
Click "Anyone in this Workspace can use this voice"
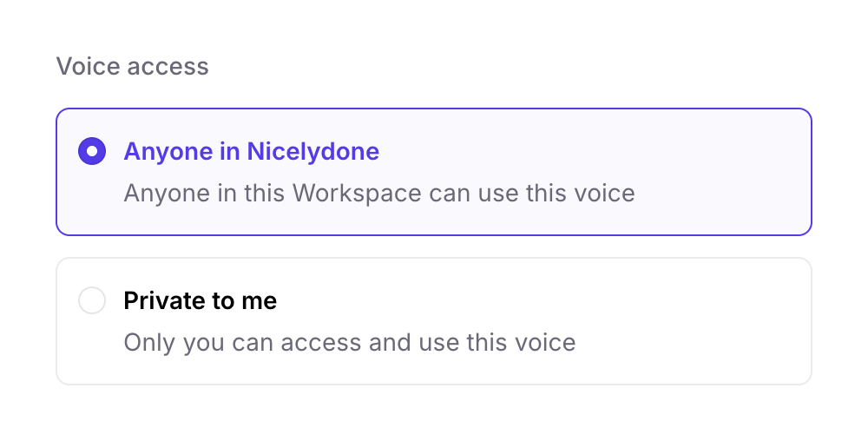379,192
